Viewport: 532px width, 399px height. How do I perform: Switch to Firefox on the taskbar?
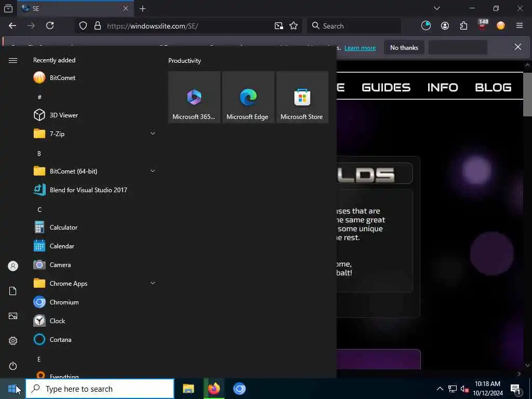tap(214, 389)
